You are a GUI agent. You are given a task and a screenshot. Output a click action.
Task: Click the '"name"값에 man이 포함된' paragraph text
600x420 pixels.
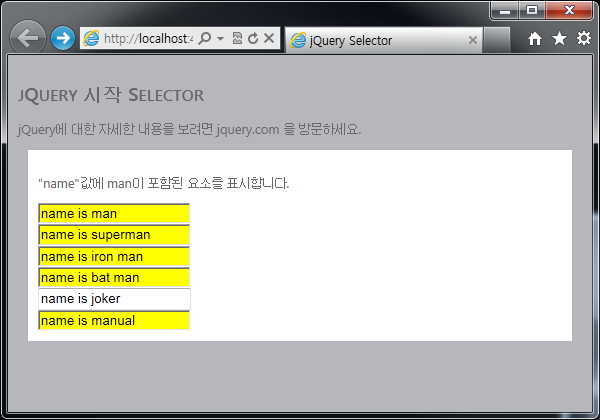pyautogui.click(x=164, y=183)
